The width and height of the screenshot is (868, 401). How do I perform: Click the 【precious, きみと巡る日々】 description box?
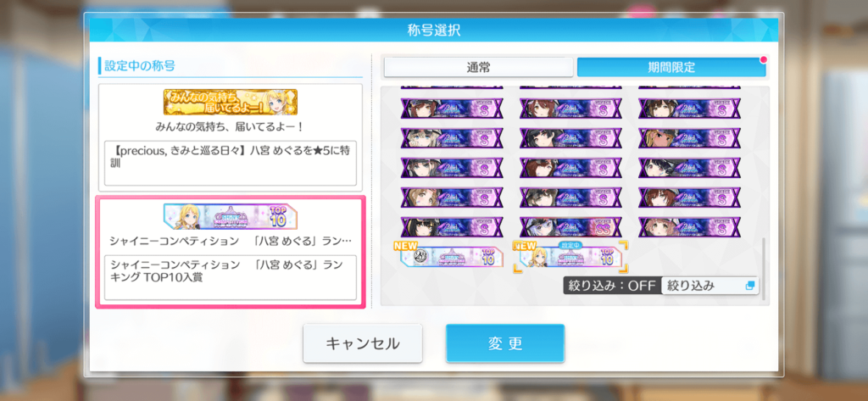231,163
